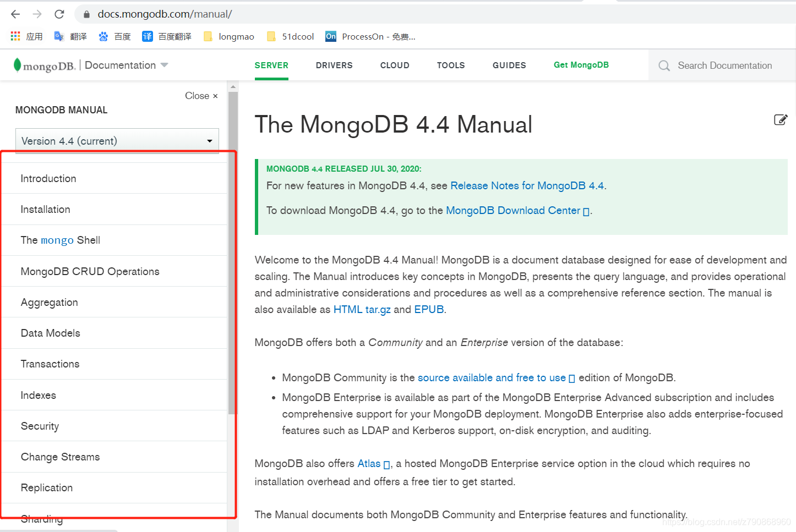Click external link icon after Download Center
The height and width of the screenshot is (532, 796).
[586, 211]
